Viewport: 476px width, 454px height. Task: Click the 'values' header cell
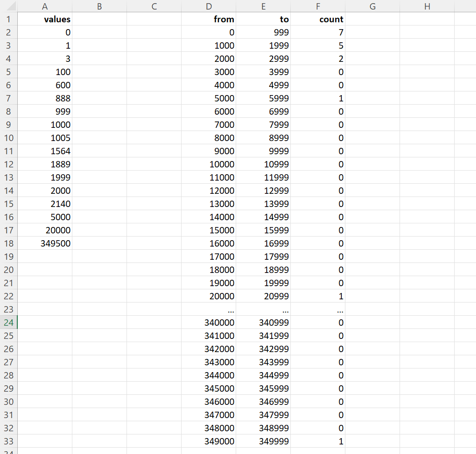click(45, 19)
